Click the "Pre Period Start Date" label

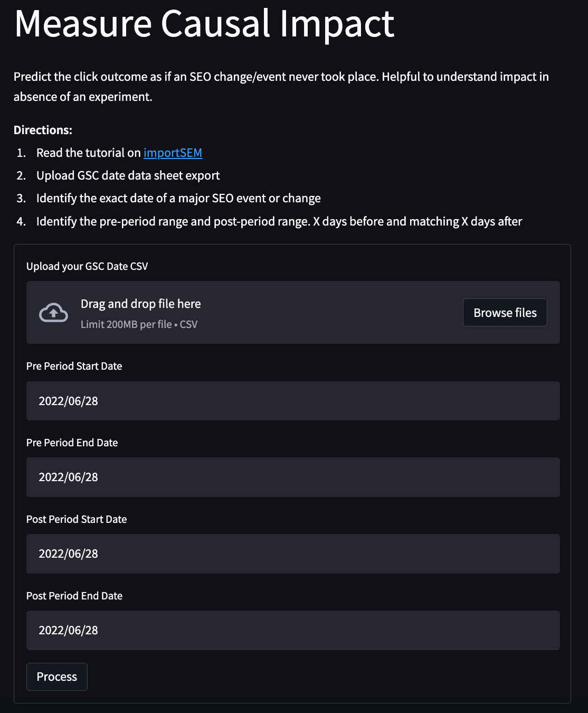pyautogui.click(x=74, y=366)
